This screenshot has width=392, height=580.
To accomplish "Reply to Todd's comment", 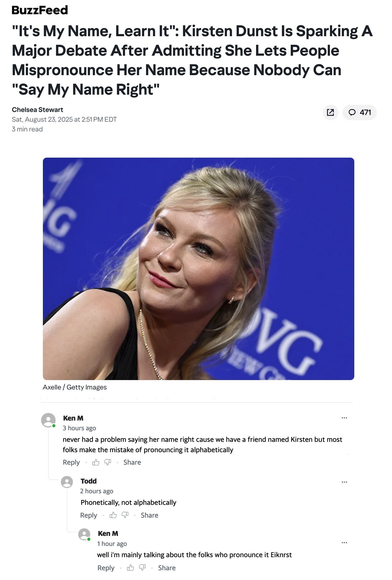I will pyautogui.click(x=88, y=515).
